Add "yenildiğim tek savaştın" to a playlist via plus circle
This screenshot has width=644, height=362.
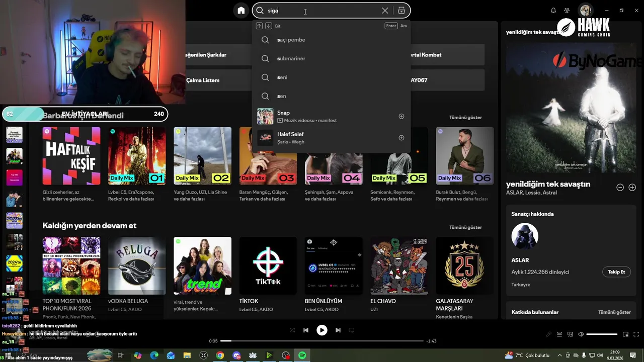pos(632,188)
